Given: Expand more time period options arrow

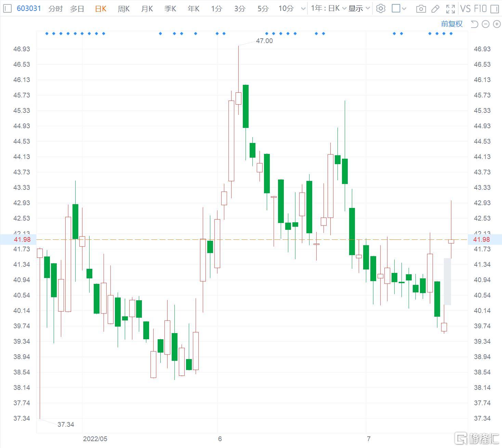Looking at the screenshot, I should (303, 9).
